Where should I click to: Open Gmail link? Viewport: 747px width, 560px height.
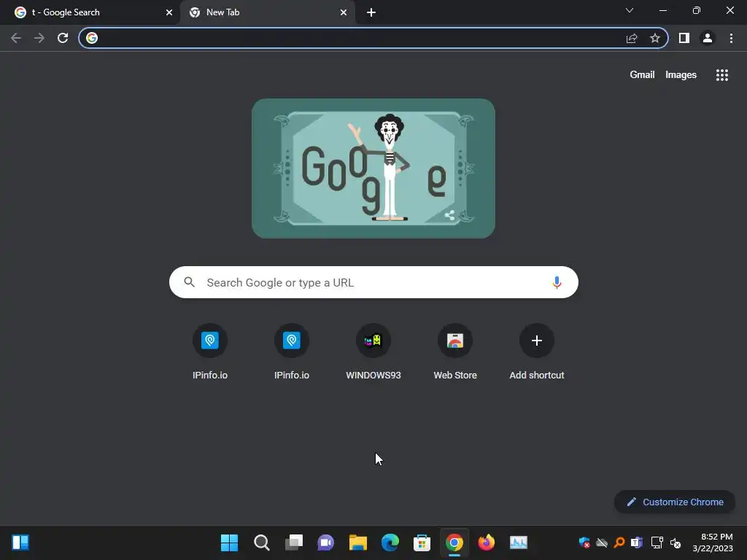[x=642, y=75]
